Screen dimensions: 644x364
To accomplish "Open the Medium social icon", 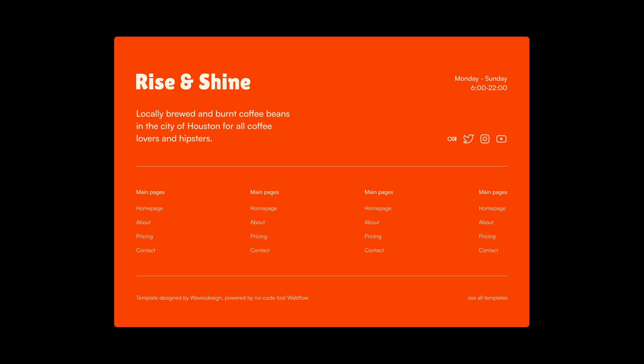I will tap(452, 139).
